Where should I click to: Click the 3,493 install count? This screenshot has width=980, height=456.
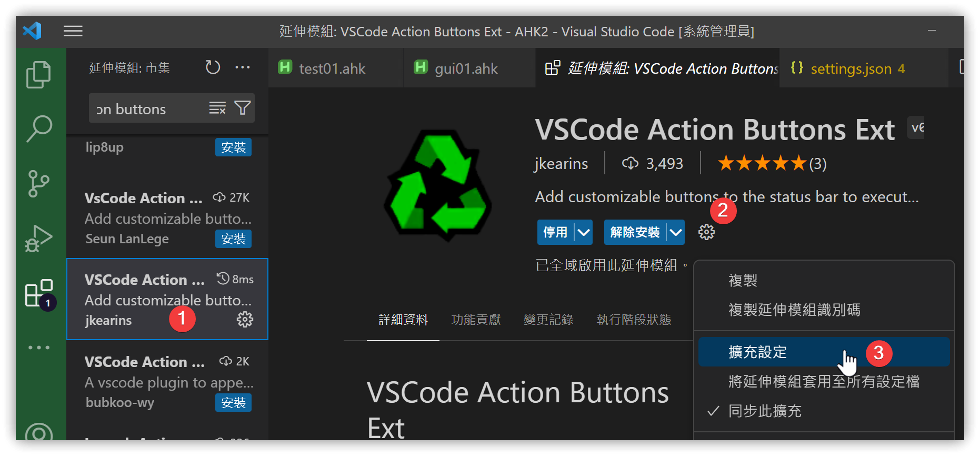click(x=653, y=164)
